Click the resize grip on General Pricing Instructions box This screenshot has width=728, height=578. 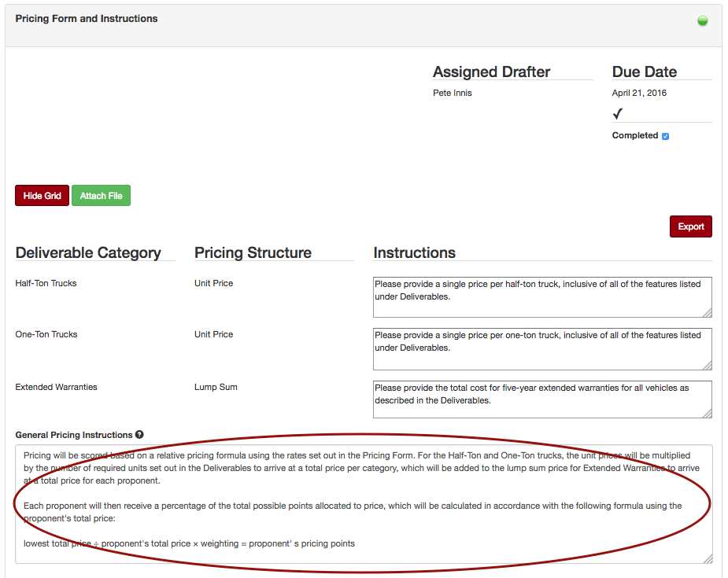click(707, 560)
